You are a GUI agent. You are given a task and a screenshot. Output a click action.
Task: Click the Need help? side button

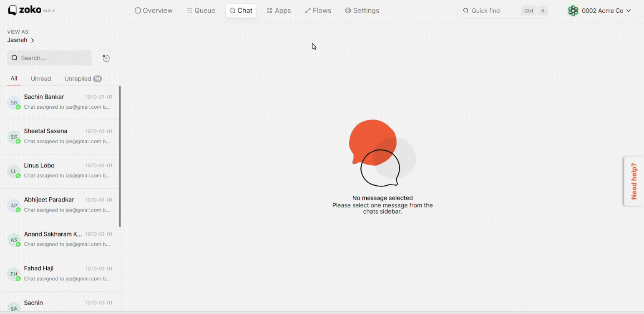click(634, 181)
